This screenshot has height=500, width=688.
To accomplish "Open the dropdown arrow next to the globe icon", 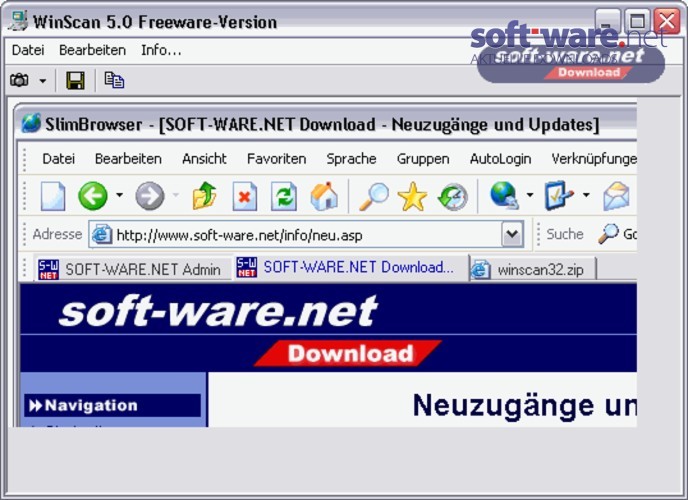I will pyautogui.click(x=530, y=194).
